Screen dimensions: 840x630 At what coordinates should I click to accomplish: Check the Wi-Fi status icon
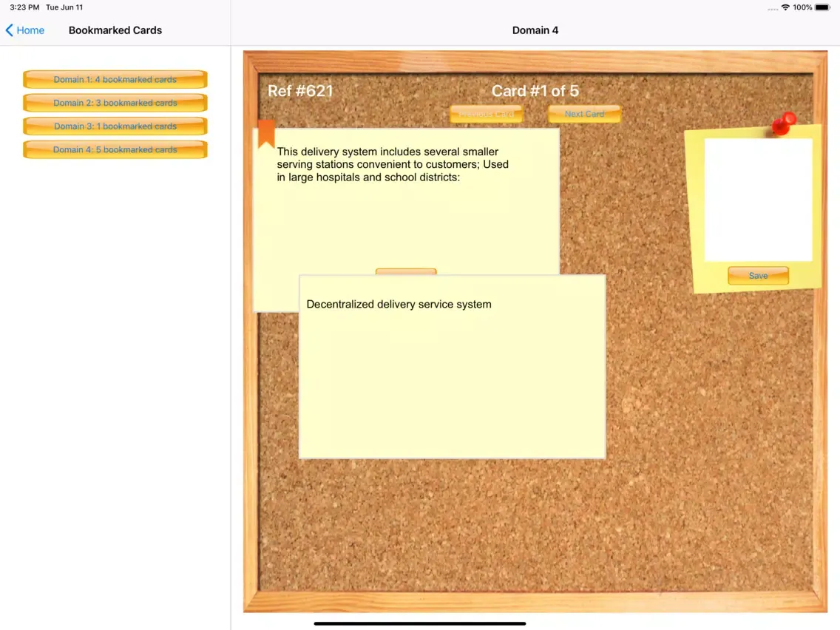(x=785, y=7)
